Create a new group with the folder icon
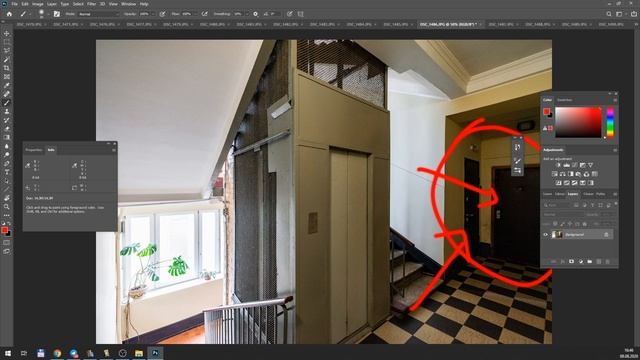640x360 pixels. pyautogui.click(x=589, y=261)
